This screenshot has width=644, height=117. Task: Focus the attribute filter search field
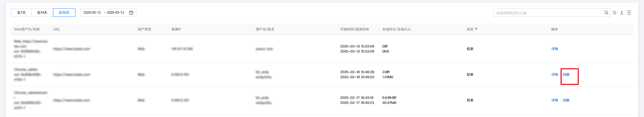point(548,13)
